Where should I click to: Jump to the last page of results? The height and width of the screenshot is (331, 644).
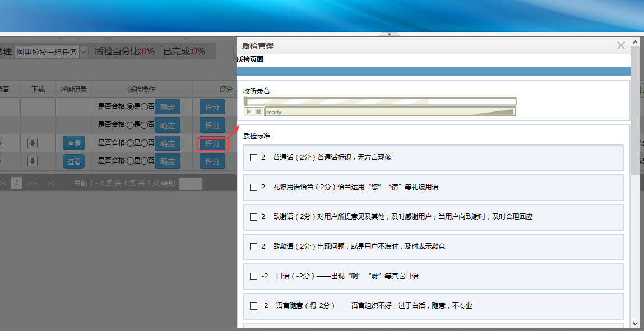(x=50, y=183)
